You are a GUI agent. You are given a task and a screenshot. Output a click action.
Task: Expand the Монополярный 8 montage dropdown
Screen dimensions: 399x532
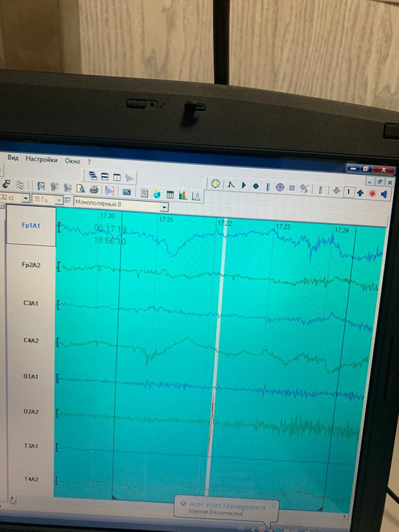point(164,207)
